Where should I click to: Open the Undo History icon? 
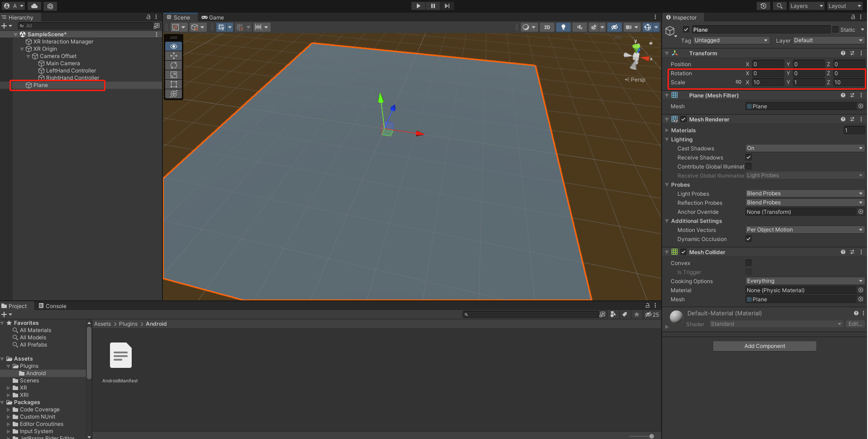[763, 6]
